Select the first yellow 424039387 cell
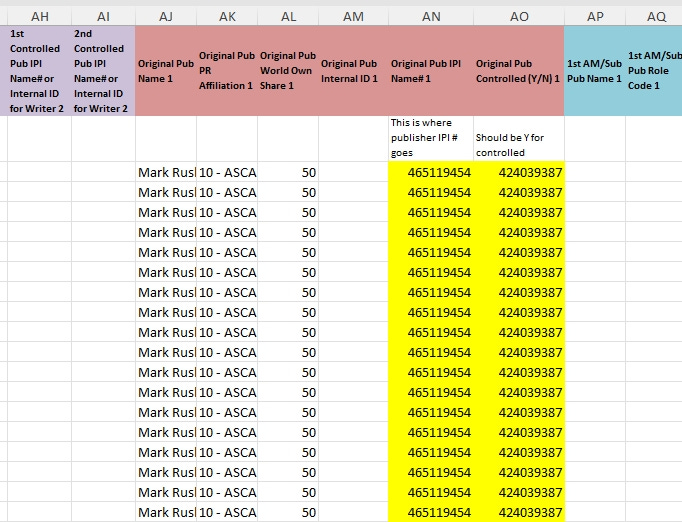The image size is (682, 522). [519, 172]
